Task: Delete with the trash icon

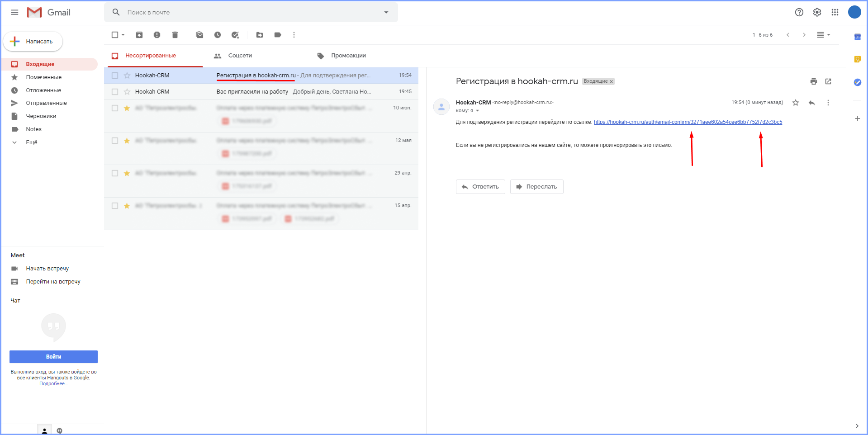Action: point(175,35)
